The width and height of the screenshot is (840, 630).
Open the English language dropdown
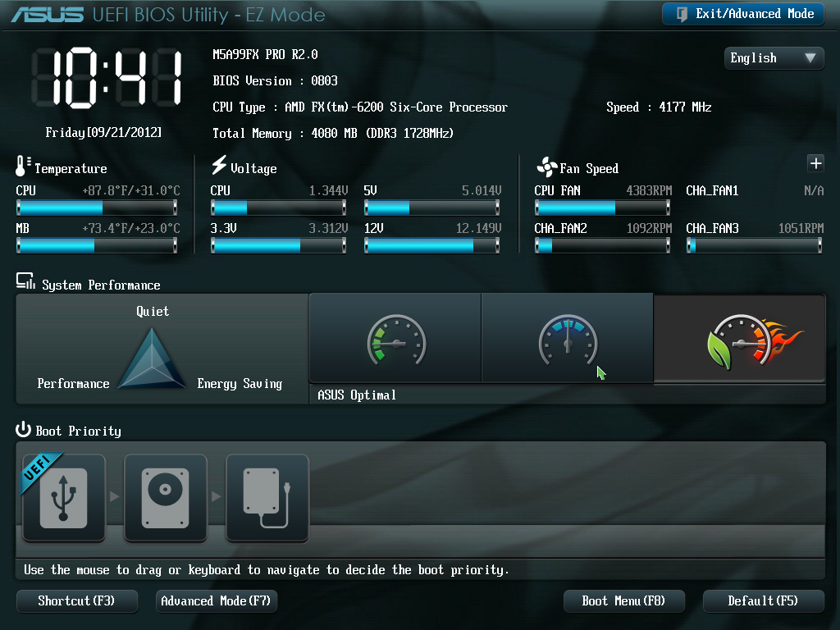click(774, 58)
